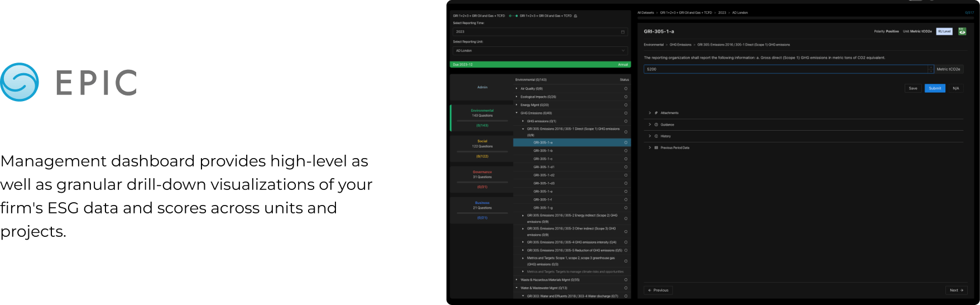
Task: Click the Next button
Action: [956, 290]
